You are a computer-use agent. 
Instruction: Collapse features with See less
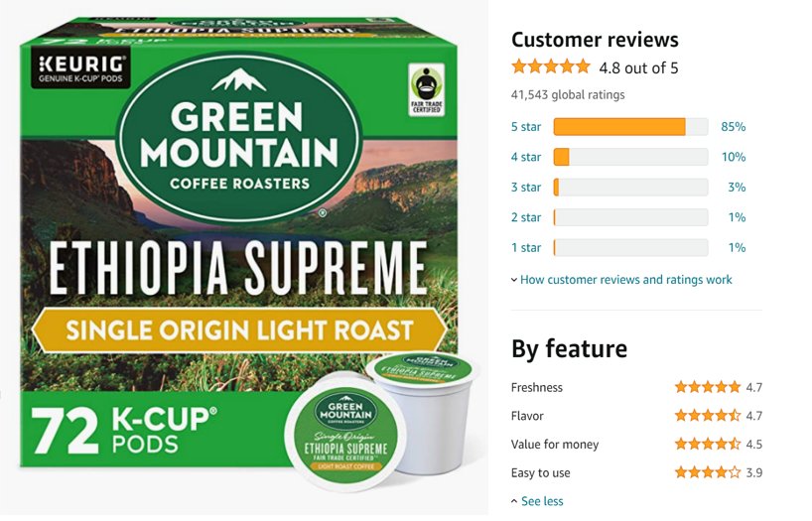[x=542, y=501]
